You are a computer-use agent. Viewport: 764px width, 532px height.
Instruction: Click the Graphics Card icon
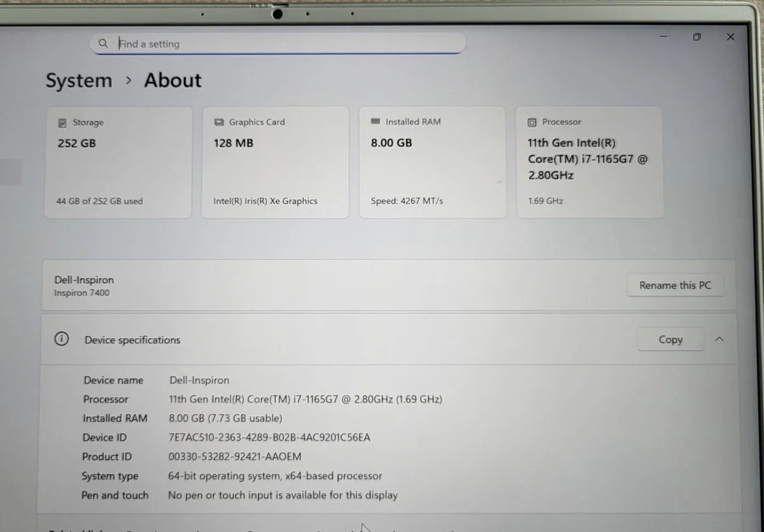click(220, 122)
